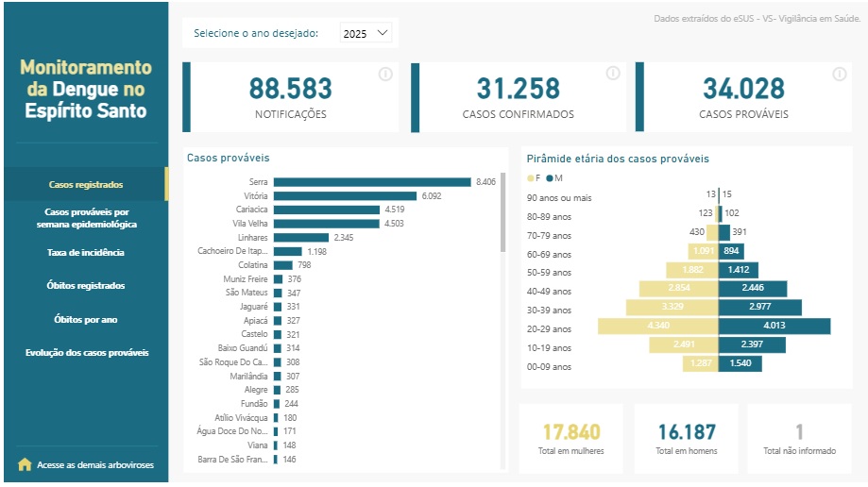This screenshot has height=487, width=868.
Task: Click the Casos prováveis chart scrollbar
Action: click(x=503, y=212)
